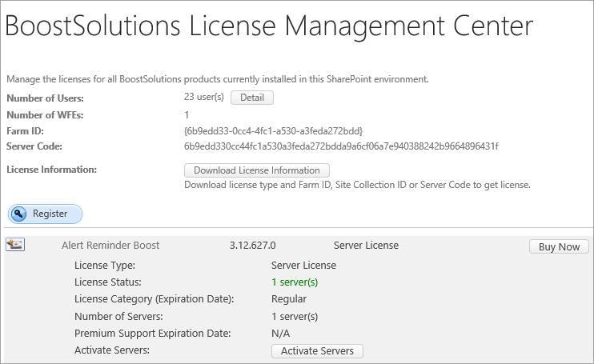Click the Regular license category value
This screenshot has height=364, width=594.
coord(289,299)
